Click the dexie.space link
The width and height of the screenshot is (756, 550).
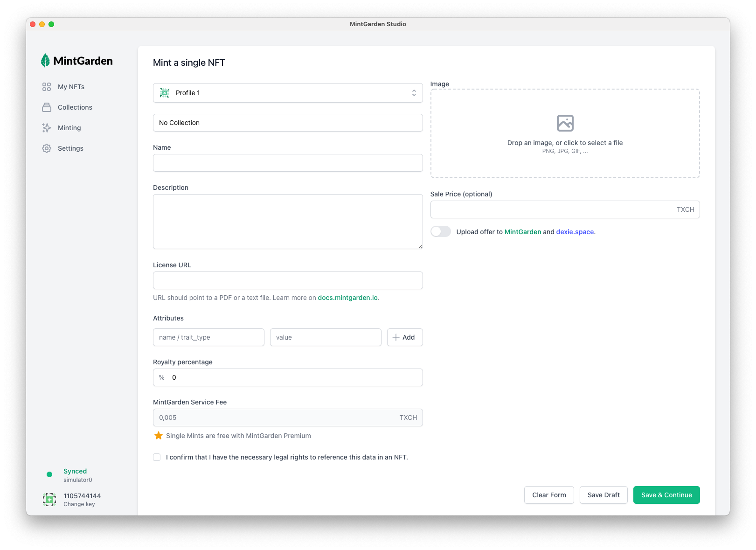(575, 232)
